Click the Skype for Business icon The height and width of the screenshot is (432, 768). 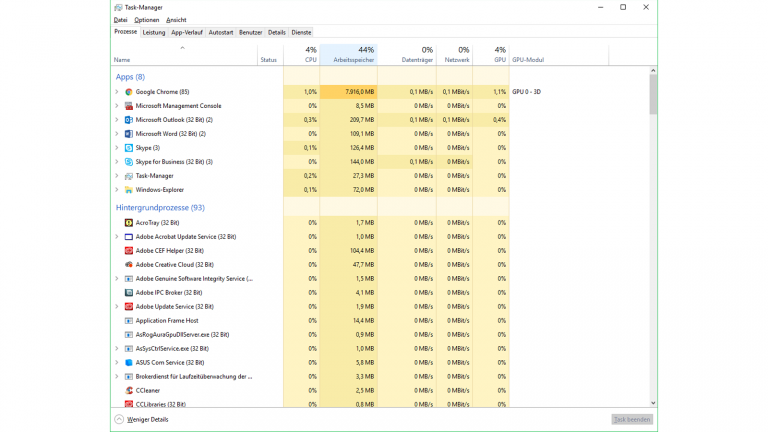(x=129, y=162)
